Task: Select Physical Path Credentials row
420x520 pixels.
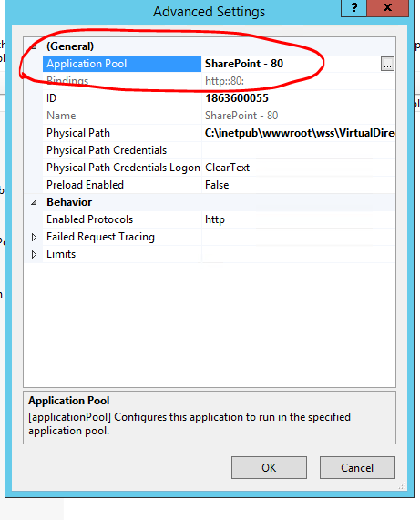Action: [x=219, y=150]
